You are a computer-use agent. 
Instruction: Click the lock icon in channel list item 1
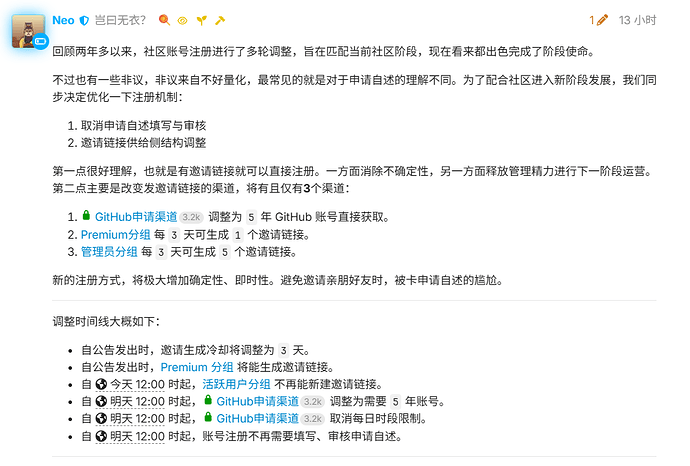(86, 216)
